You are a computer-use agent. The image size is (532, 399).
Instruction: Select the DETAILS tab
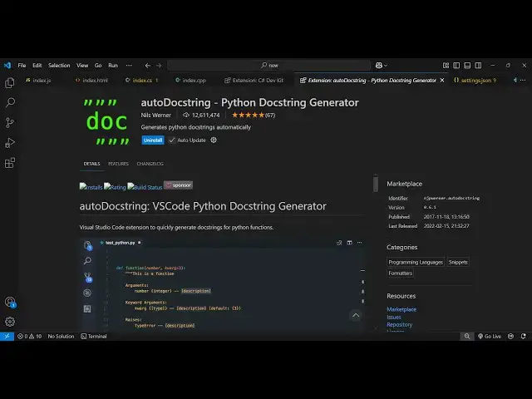(x=91, y=164)
